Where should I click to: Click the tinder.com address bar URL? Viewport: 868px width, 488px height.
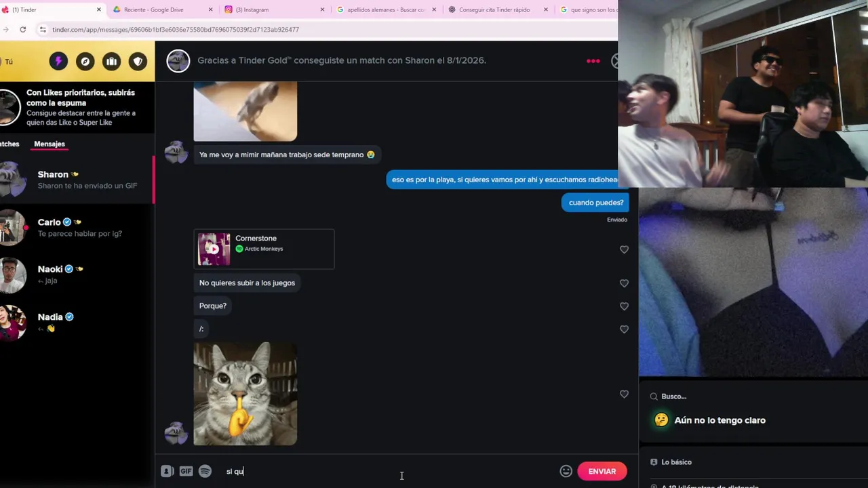click(x=176, y=29)
